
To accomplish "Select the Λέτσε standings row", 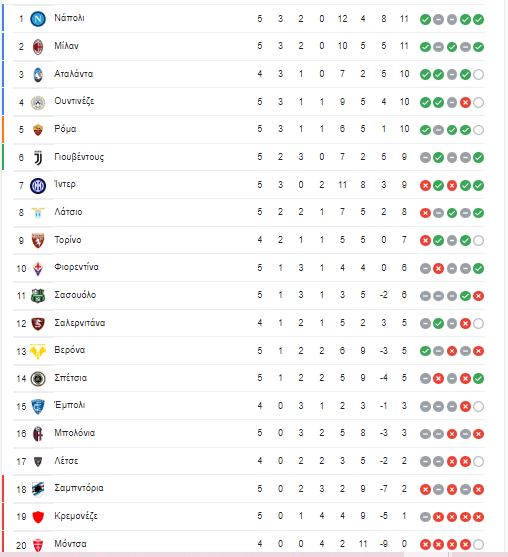I will (x=249, y=461).
